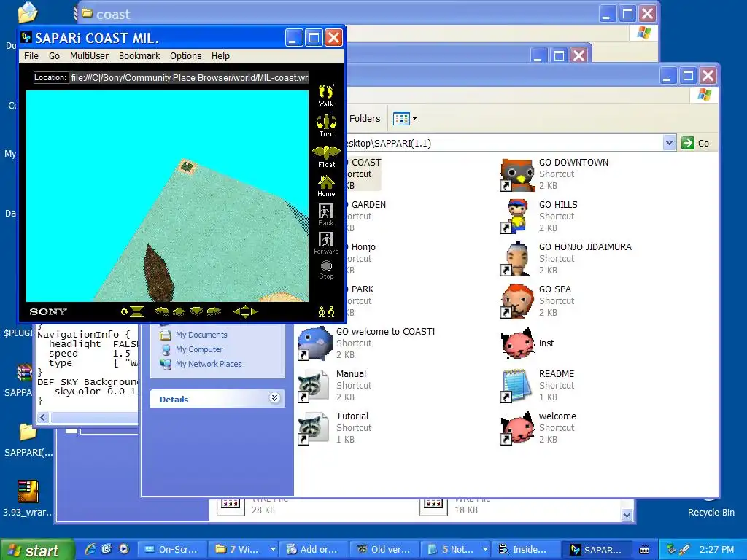The width and height of the screenshot is (747, 560).
Task: Open the README notepad shortcut
Action: coord(516,386)
